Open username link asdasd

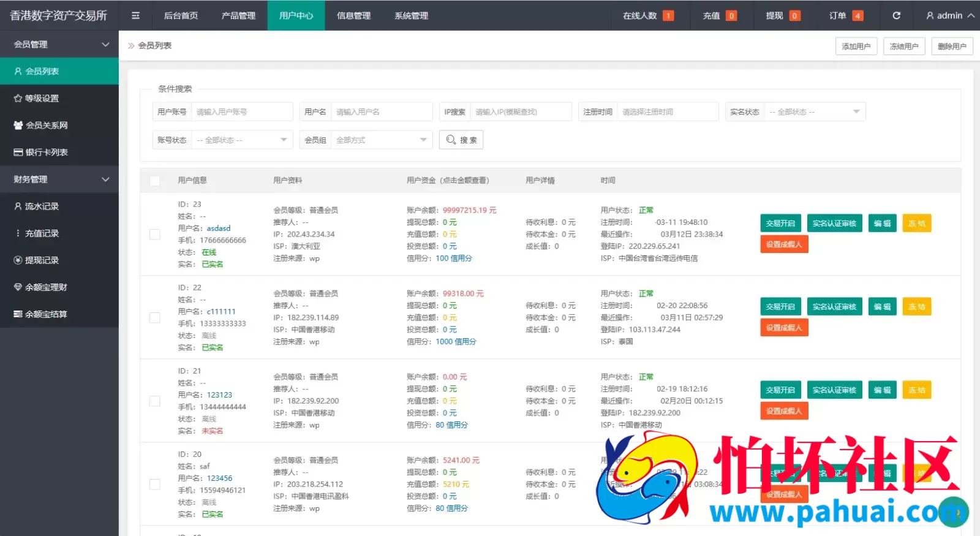coord(219,228)
